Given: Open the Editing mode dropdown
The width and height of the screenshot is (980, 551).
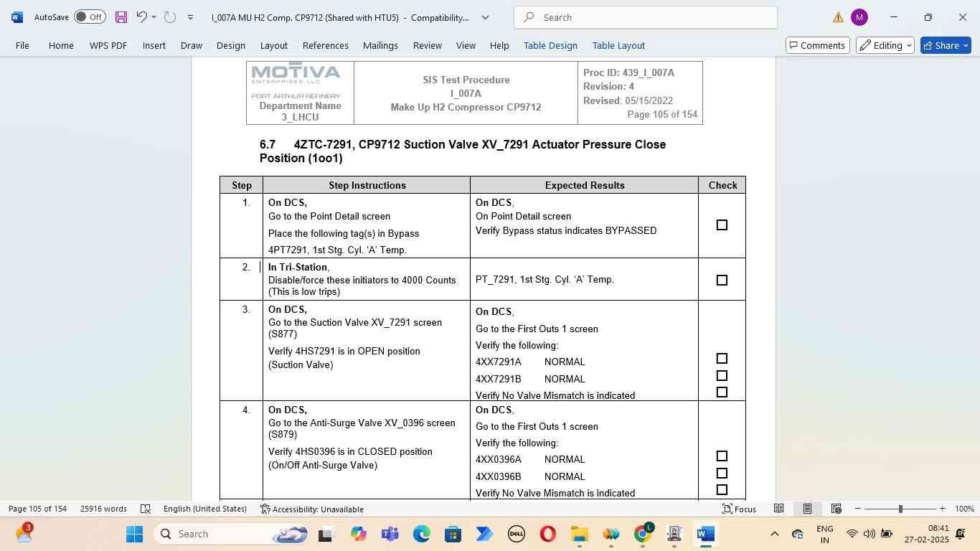Looking at the screenshot, I should point(885,45).
